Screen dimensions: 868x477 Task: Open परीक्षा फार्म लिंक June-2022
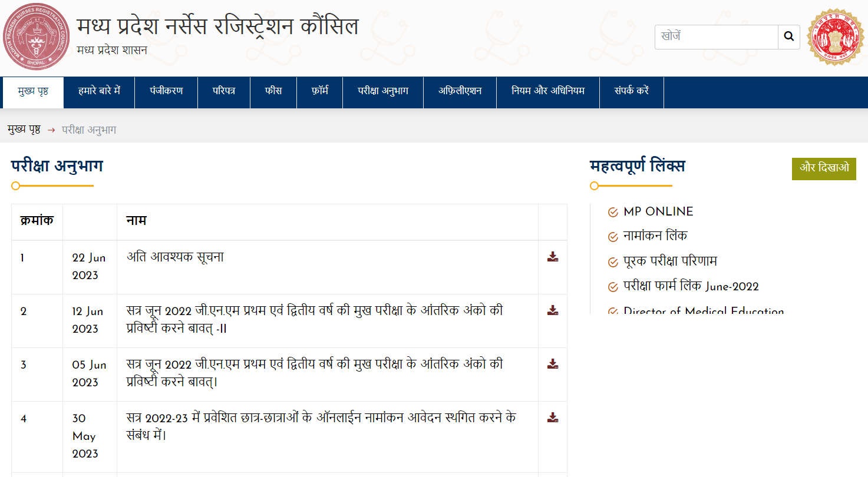pyautogui.click(x=691, y=287)
